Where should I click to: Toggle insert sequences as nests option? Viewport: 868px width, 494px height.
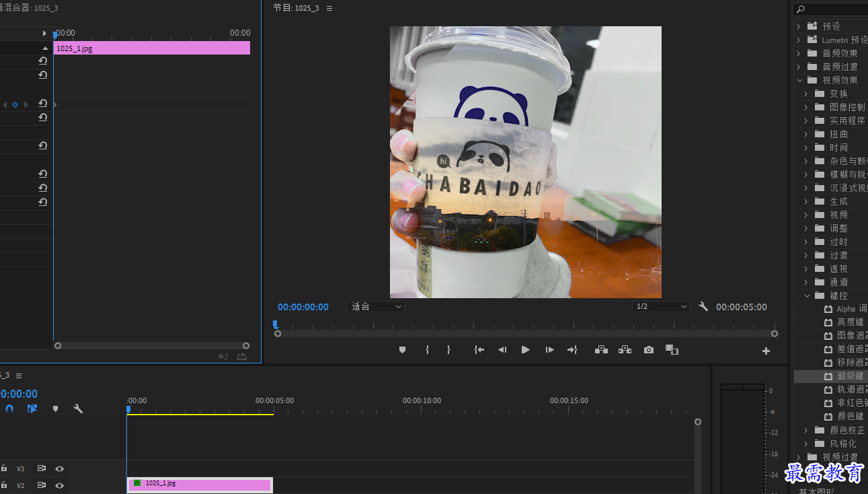32,409
